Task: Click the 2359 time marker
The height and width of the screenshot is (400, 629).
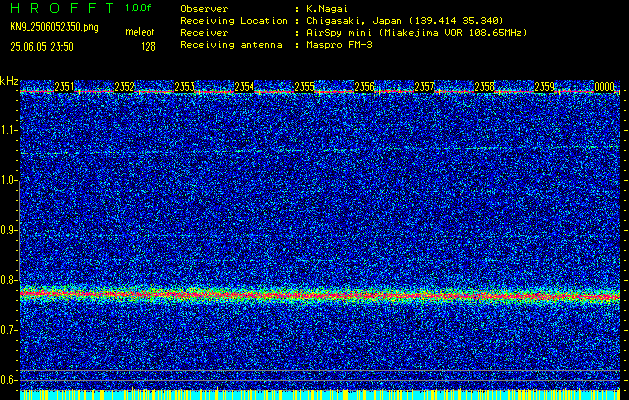Action: [x=544, y=87]
